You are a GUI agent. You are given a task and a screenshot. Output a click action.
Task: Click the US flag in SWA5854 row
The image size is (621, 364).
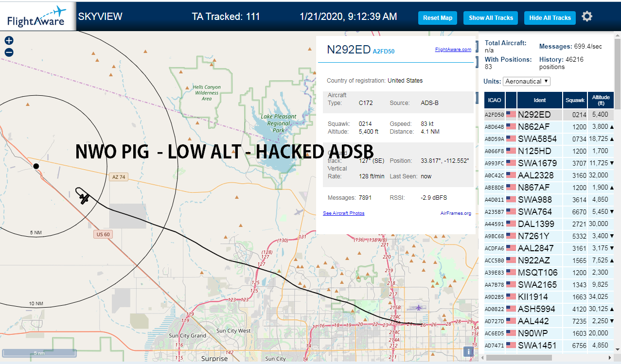511,139
